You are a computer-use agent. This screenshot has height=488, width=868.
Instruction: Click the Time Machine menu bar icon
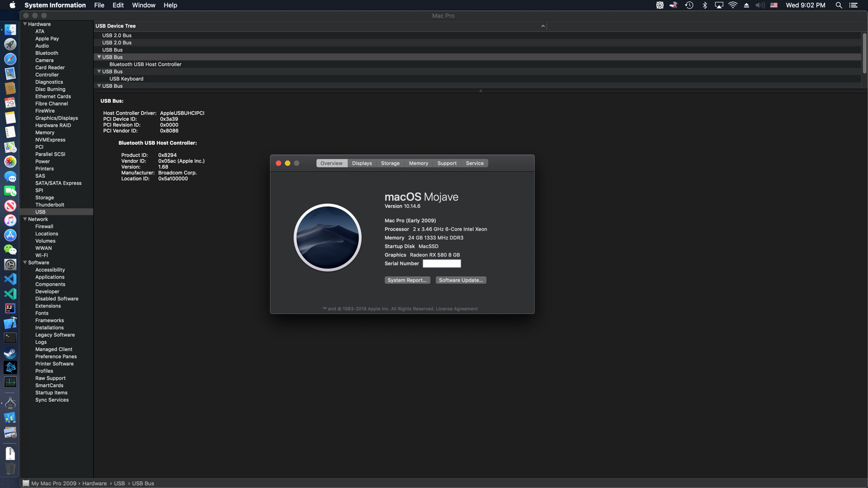[689, 5]
